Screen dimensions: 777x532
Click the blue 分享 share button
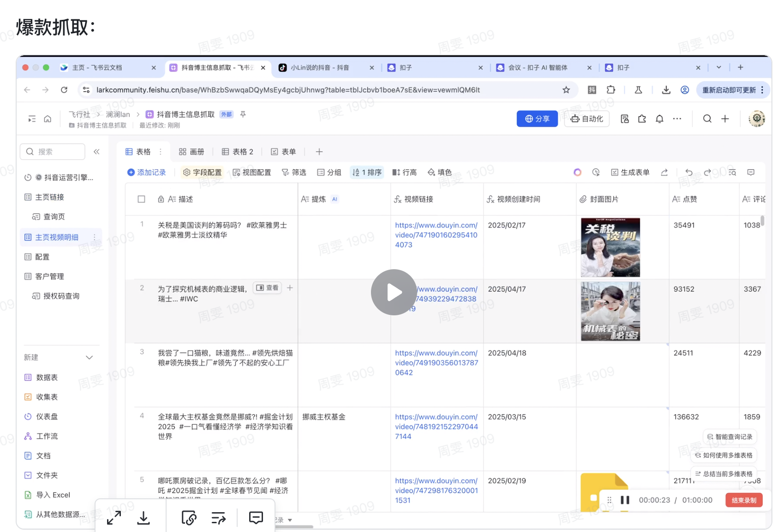pos(537,119)
